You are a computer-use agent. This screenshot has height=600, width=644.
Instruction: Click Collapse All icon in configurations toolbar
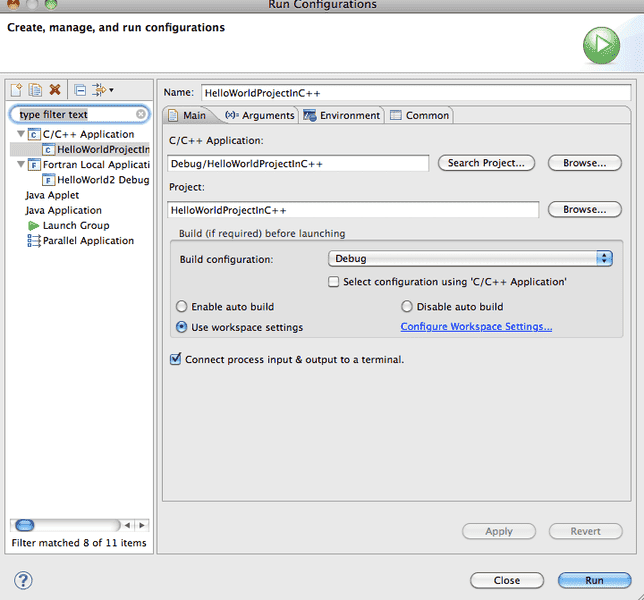pos(80,90)
